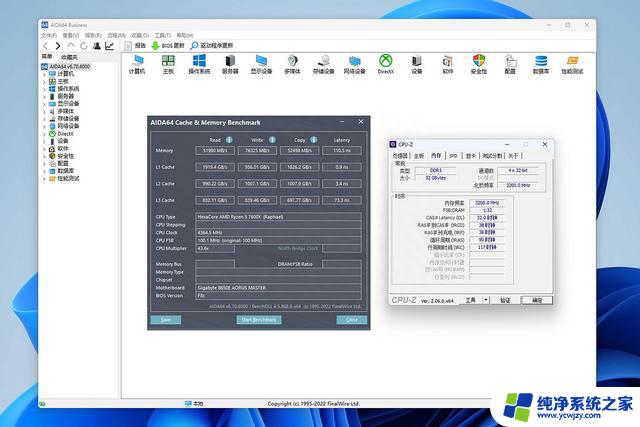Expand the 性能测试 tree node
640x427 pixels.
(44, 178)
